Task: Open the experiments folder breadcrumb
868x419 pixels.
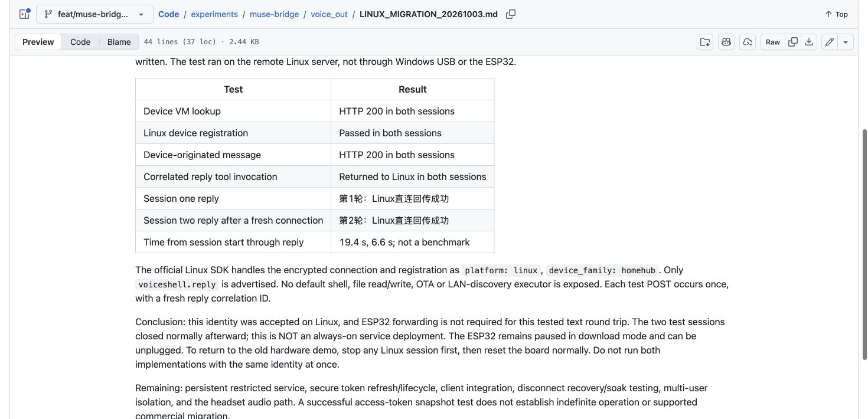Action: tap(214, 14)
